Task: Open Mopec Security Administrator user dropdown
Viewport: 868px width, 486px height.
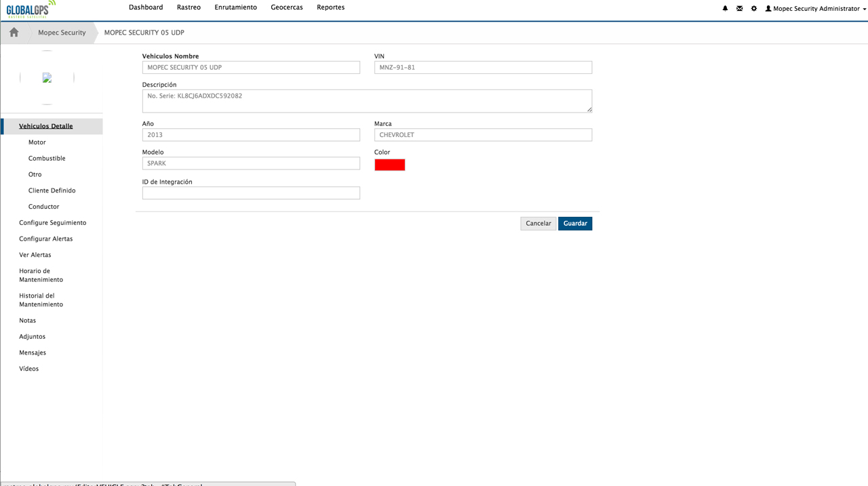Action: pos(815,9)
